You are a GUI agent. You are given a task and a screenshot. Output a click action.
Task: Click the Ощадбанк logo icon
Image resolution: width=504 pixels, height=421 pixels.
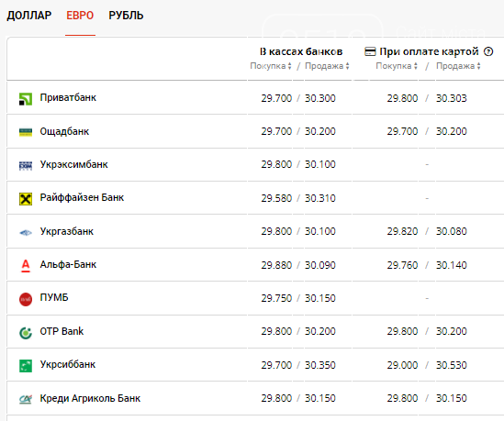26,132
